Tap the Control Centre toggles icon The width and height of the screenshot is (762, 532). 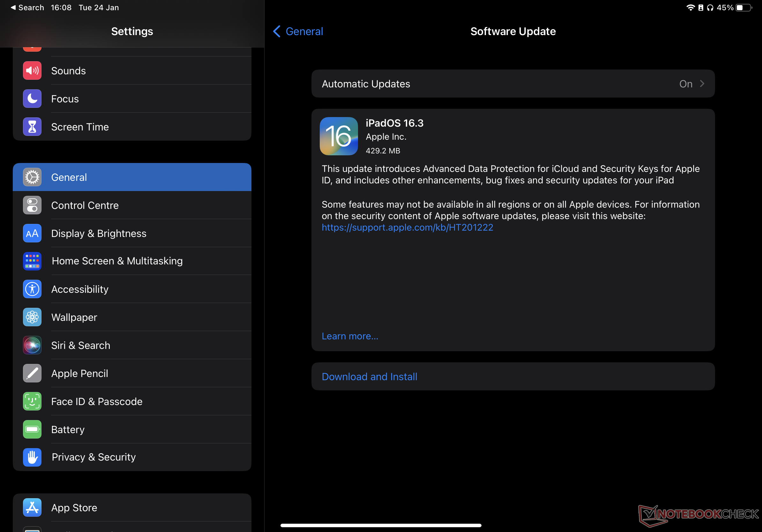32,205
